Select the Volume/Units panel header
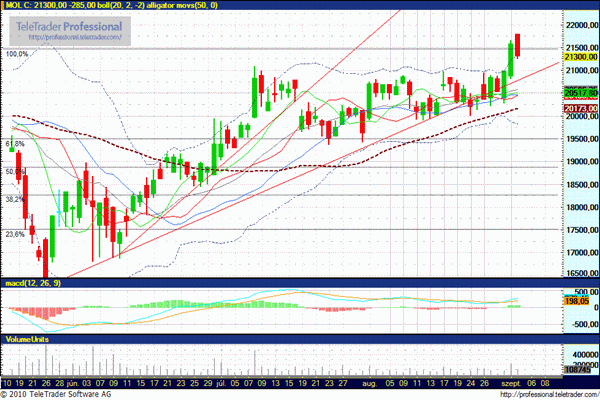 click(28, 341)
